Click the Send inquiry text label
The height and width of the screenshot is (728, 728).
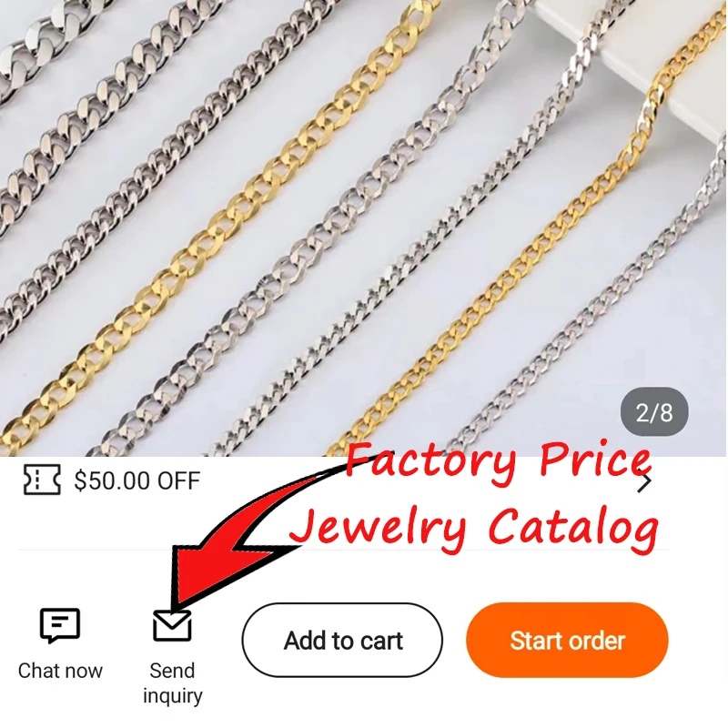172,683
